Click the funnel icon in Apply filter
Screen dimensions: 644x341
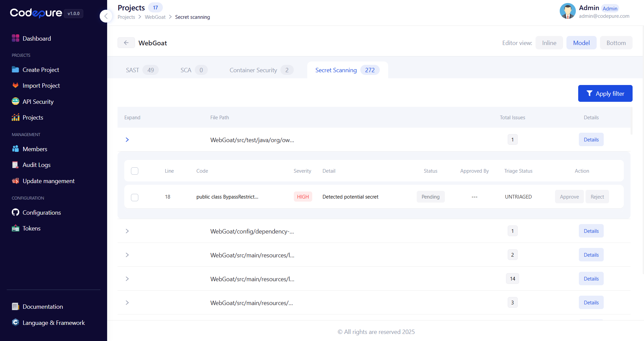(589, 93)
